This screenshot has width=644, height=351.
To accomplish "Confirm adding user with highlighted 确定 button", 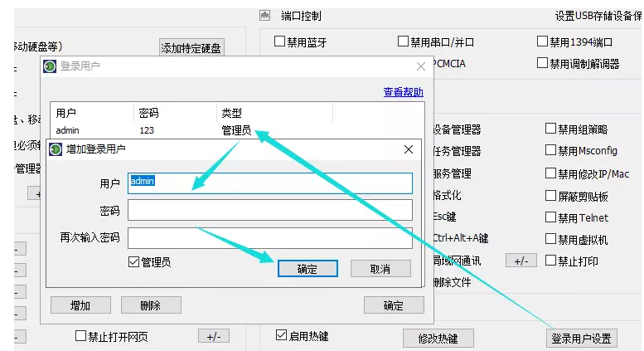I will click(x=307, y=269).
